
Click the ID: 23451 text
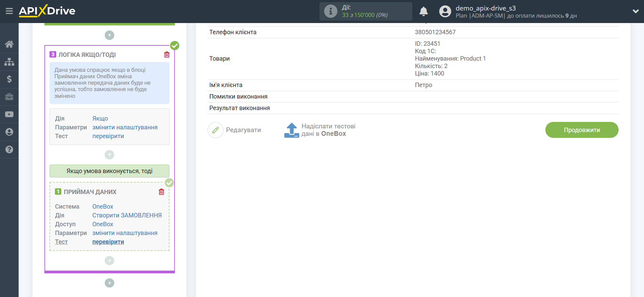tap(427, 44)
